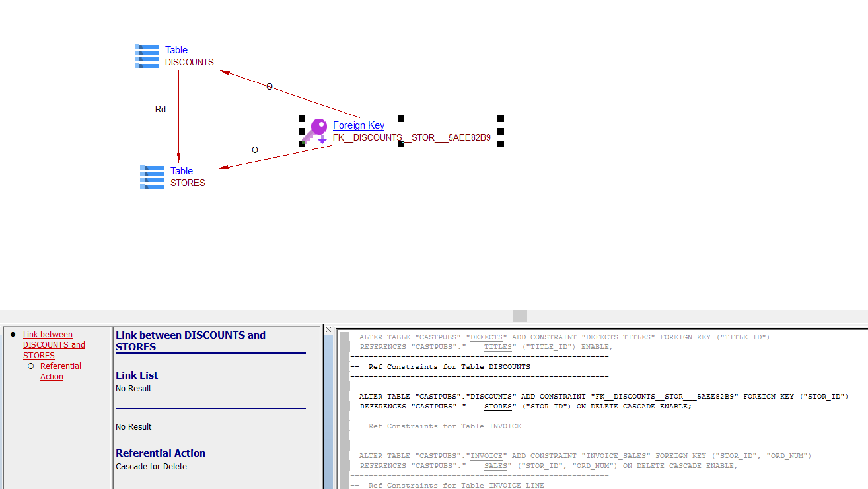The height and width of the screenshot is (489, 868).
Task: Click the STORES table icon in diagram
Action: [152, 177]
